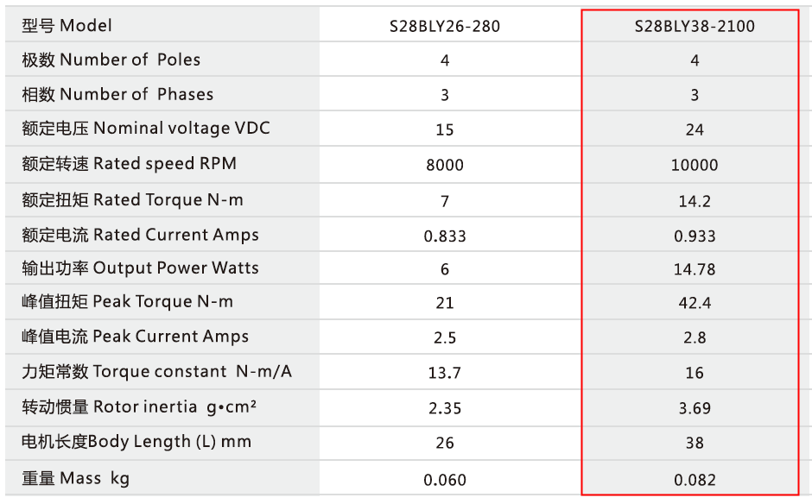Select the 0.082 mass value
This screenshot has width=812, height=504.
click(x=695, y=480)
